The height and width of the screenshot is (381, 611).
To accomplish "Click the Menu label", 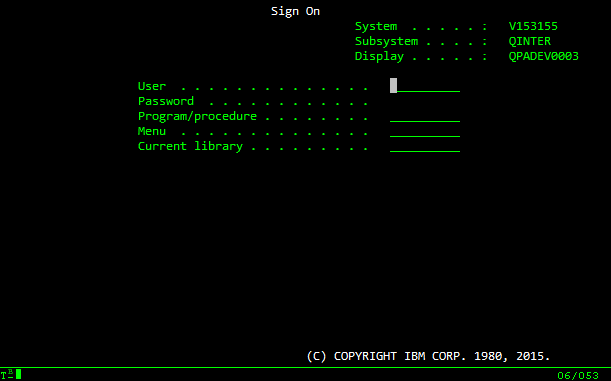I will click(152, 131).
